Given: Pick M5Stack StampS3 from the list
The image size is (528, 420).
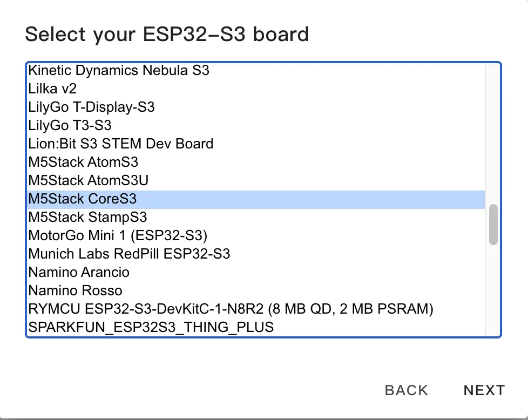Looking at the screenshot, I should (x=87, y=217).
